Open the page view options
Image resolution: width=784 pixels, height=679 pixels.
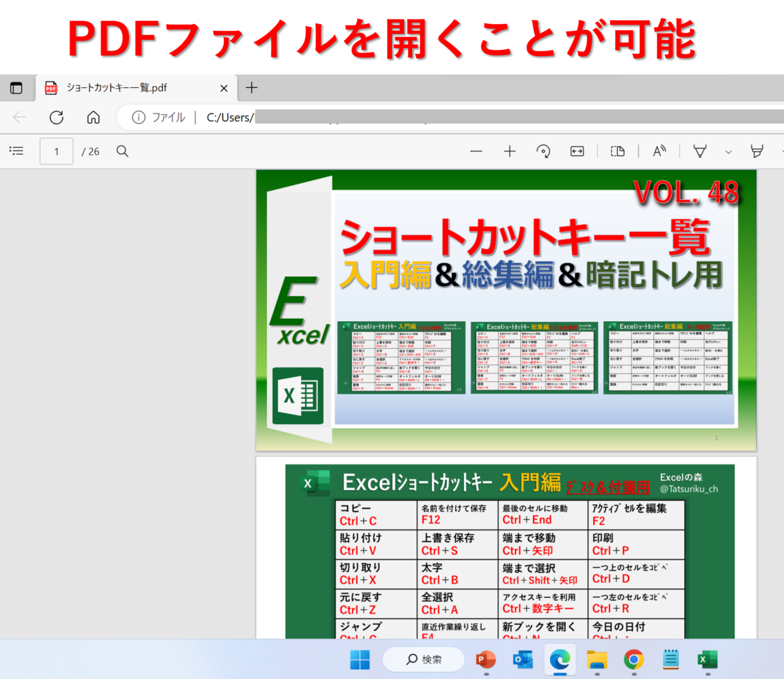point(618,151)
